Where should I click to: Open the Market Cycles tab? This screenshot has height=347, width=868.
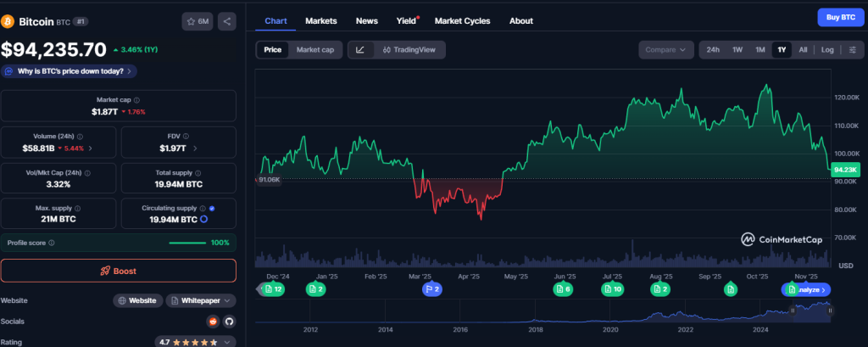pos(462,20)
